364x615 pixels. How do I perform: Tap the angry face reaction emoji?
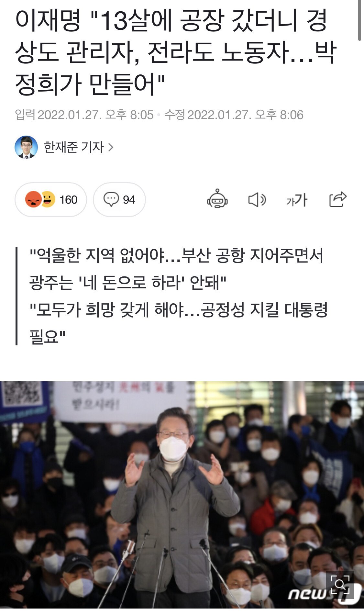point(33,199)
